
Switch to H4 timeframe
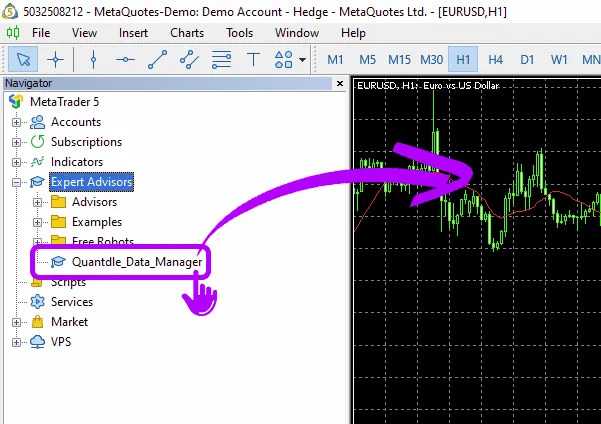495,59
